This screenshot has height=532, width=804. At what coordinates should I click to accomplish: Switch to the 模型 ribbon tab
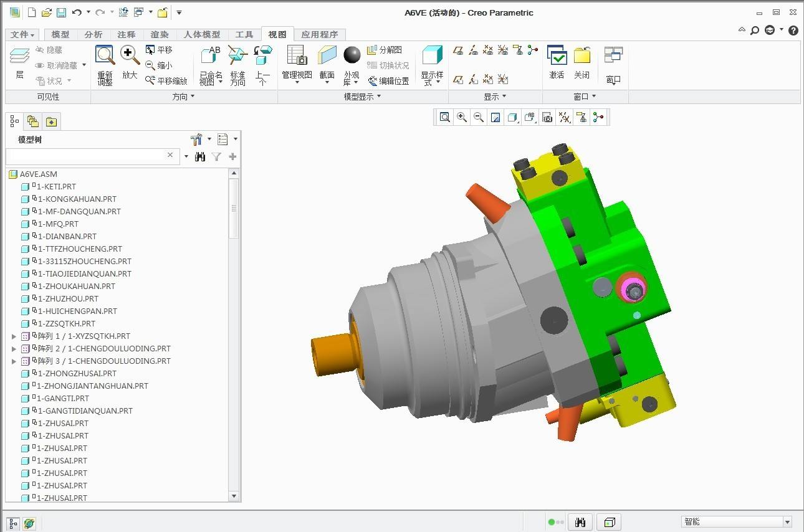60,34
